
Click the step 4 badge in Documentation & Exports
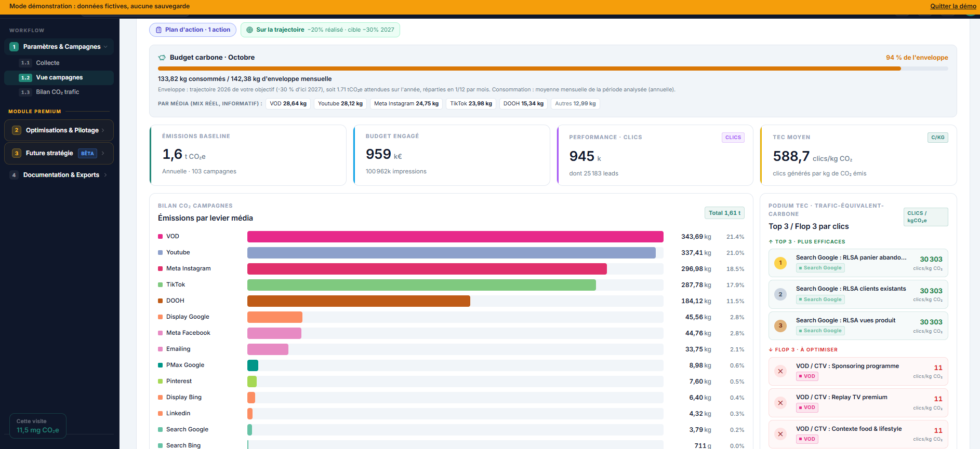(x=14, y=175)
